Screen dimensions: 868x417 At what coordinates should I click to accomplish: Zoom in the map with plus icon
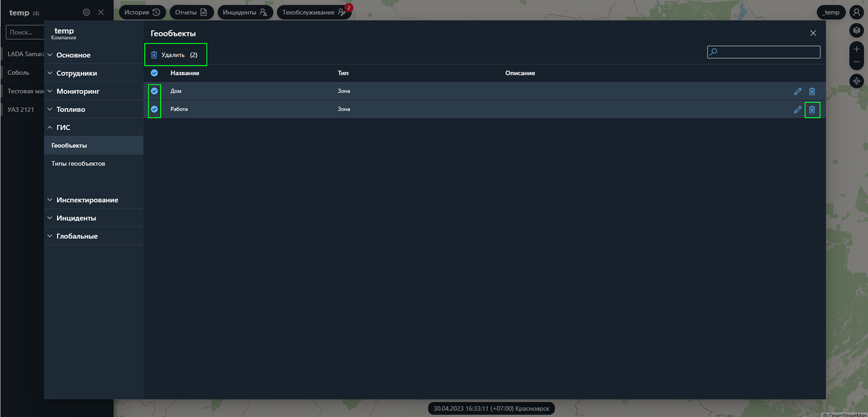pos(857,50)
